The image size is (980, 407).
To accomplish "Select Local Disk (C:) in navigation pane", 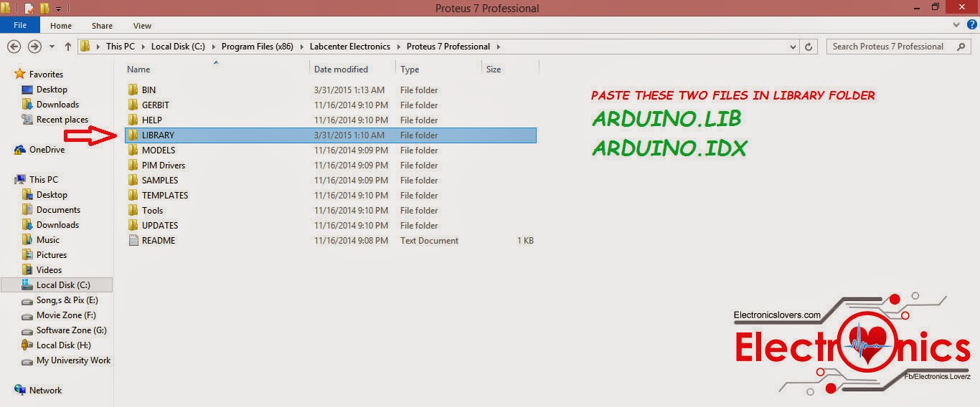I will (x=63, y=285).
